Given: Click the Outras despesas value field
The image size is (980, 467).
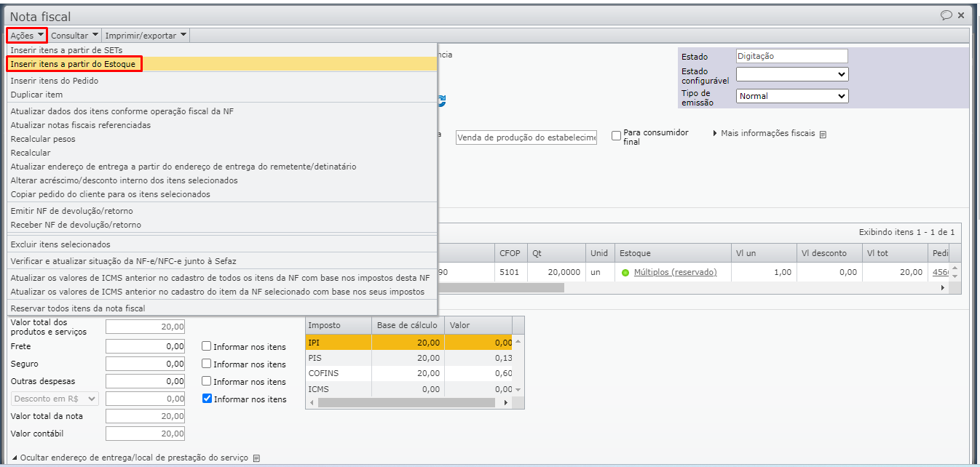Looking at the screenshot, I should [145, 381].
